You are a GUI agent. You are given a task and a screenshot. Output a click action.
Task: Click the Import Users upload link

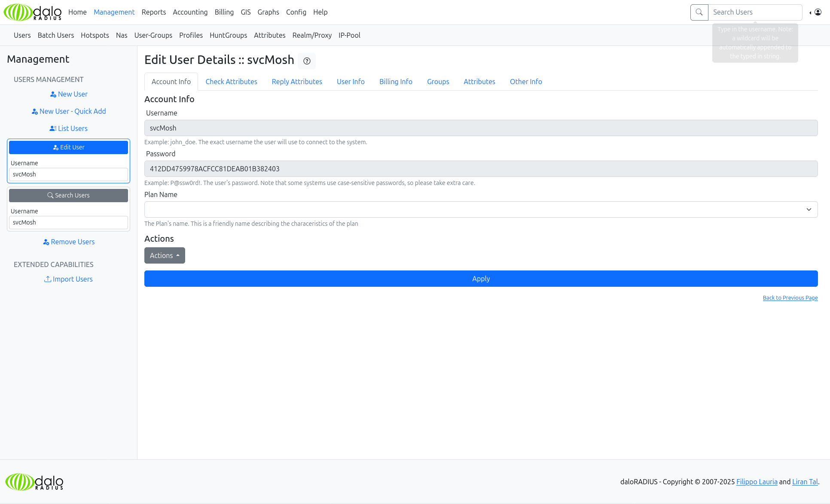(x=69, y=279)
